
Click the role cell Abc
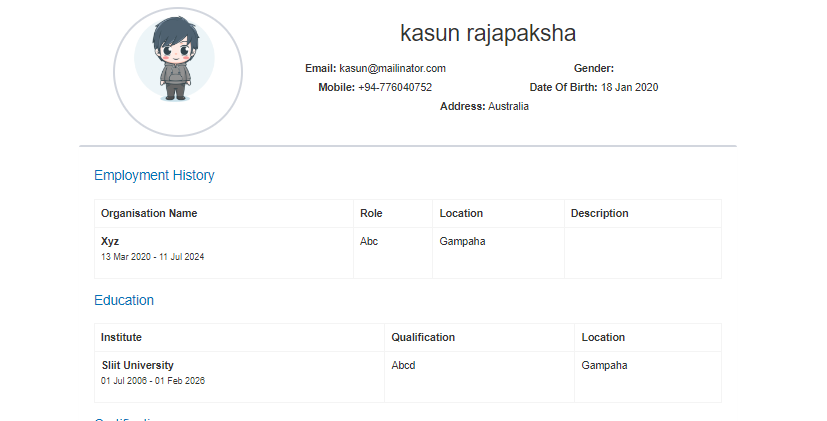369,241
